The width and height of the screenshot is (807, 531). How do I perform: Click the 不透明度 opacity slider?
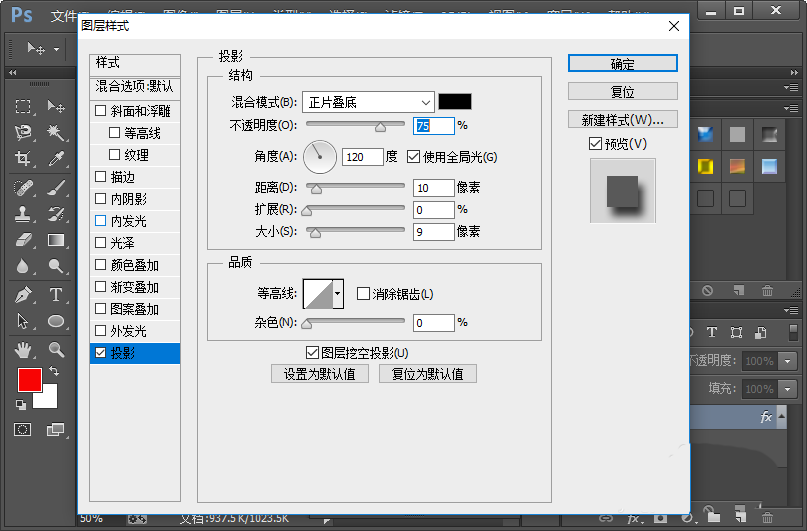click(355, 125)
